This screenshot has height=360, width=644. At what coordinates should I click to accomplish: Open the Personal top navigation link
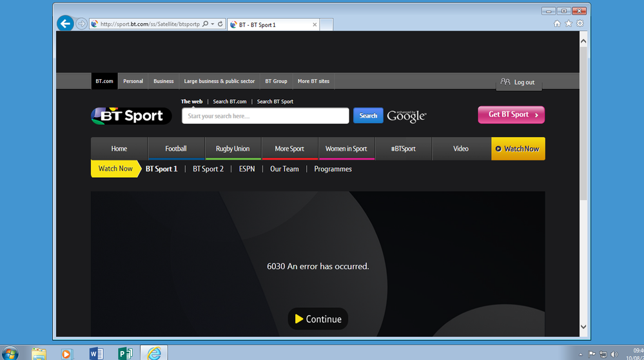133,81
